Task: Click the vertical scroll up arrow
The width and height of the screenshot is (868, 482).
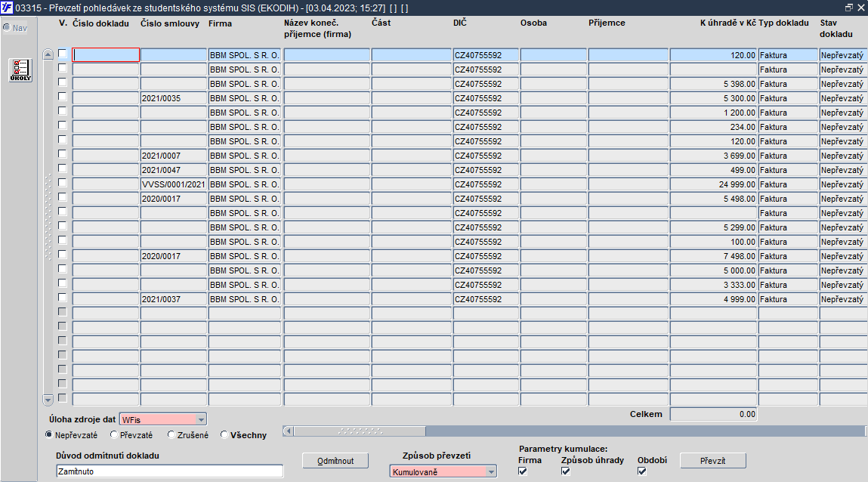Action: 48,54
